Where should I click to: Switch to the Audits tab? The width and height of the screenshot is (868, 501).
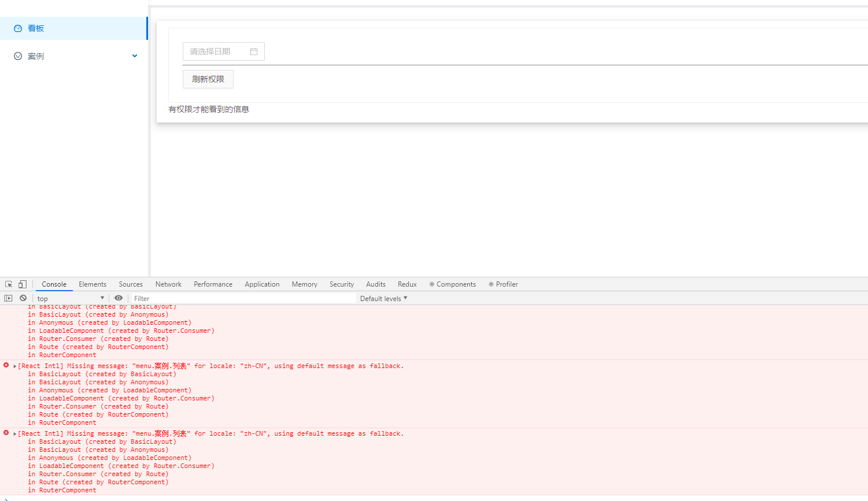(x=376, y=284)
